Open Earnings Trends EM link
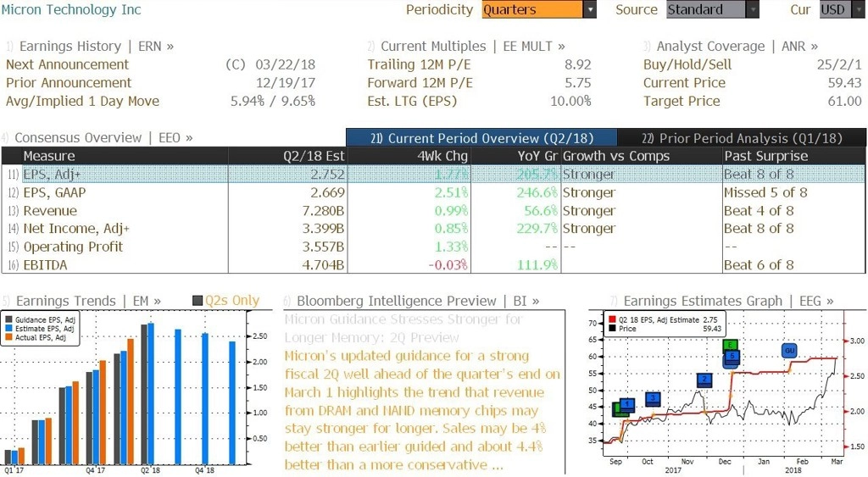The height and width of the screenshot is (477, 868). point(88,301)
